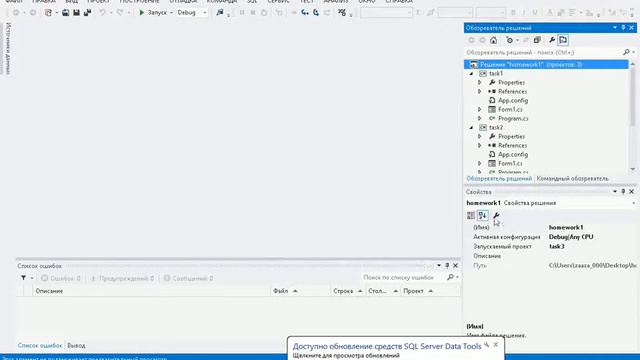Click the Collapse All icon in Solution Explorer
The width and height of the screenshot is (640, 360).
(537, 40)
